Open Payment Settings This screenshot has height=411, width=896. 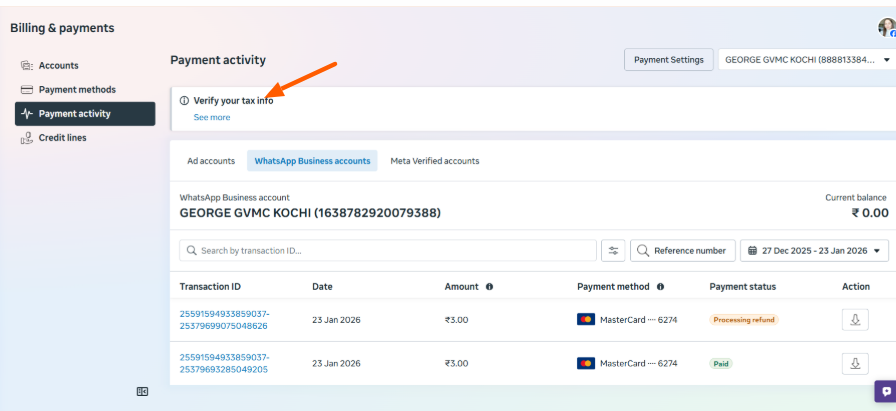669,60
